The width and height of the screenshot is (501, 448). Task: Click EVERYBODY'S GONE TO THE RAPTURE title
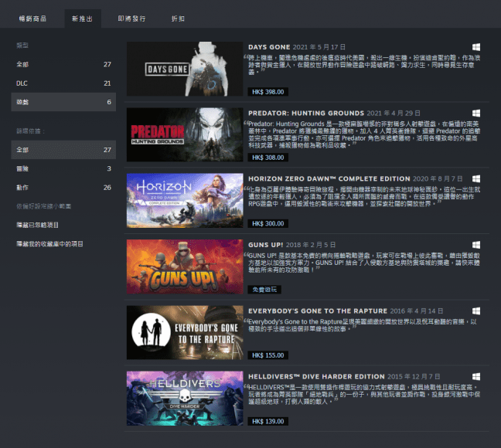pyautogui.click(x=318, y=311)
